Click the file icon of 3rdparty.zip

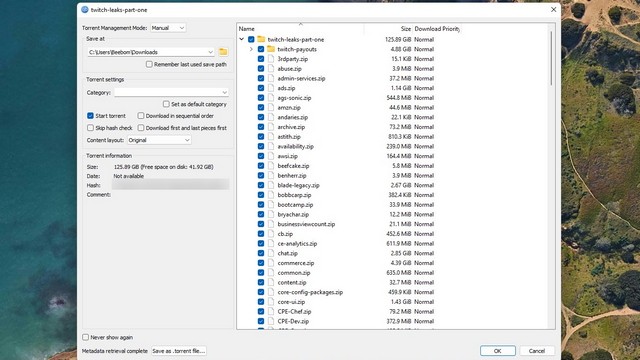271,59
